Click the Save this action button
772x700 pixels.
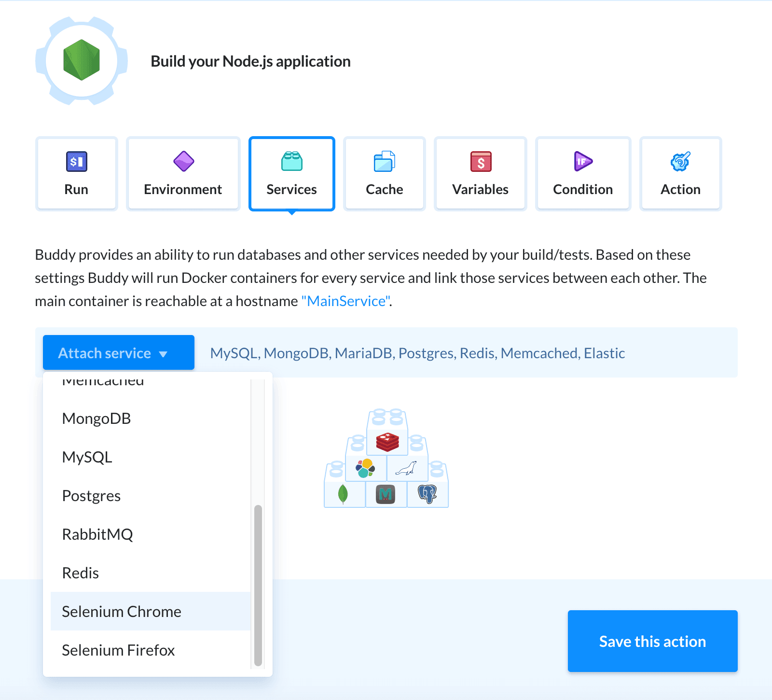652,641
